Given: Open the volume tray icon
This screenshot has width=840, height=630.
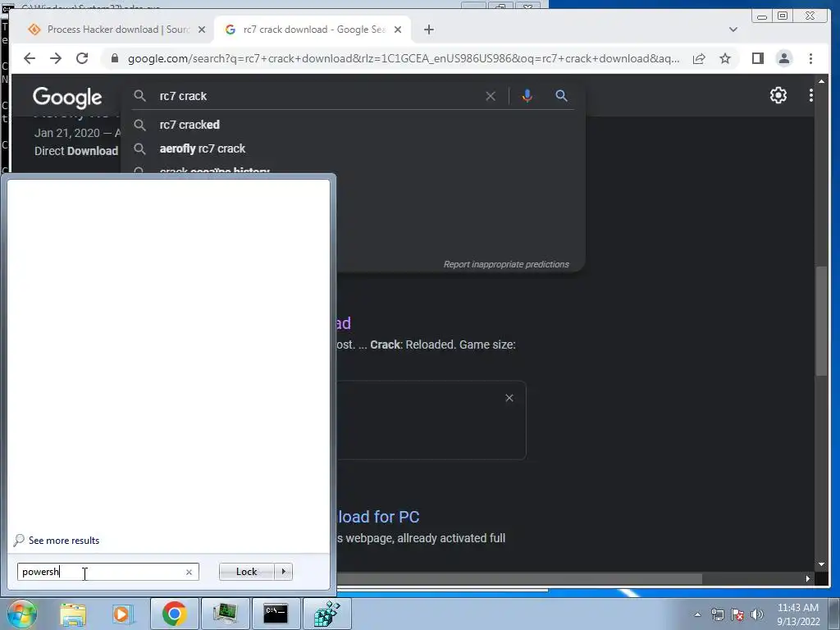Looking at the screenshot, I should (756, 614).
